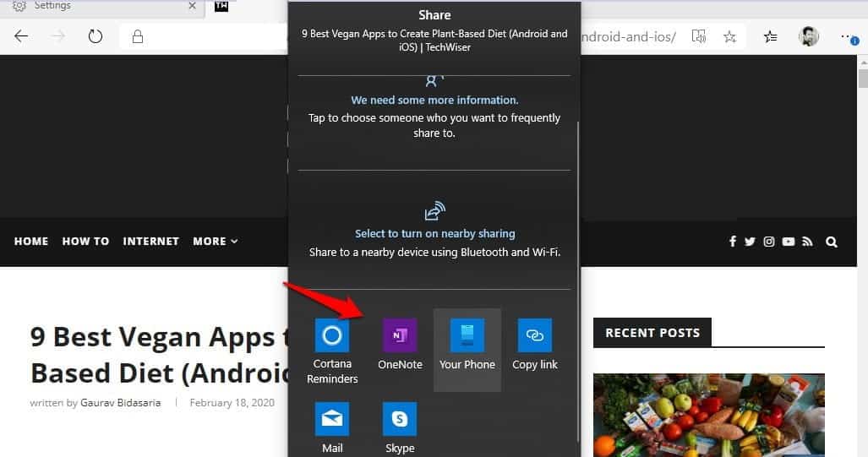This screenshot has height=457, width=868.
Task: Visit TechWiser Twitter profile
Action: pyautogui.click(x=750, y=242)
